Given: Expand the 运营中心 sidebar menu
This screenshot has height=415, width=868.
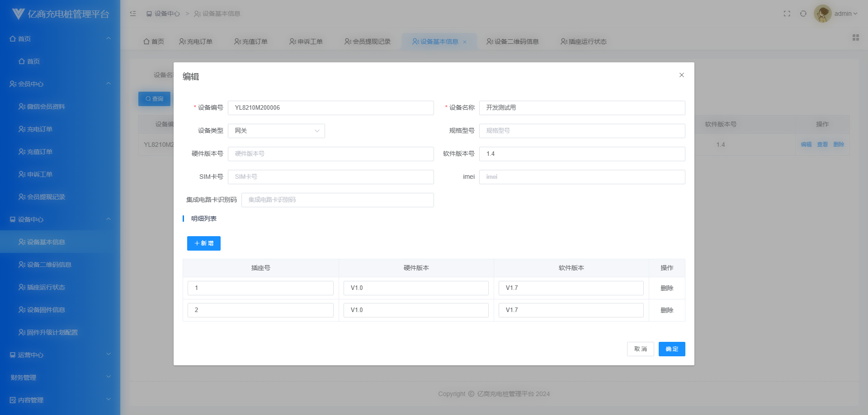Looking at the screenshot, I should (x=60, y=355).
